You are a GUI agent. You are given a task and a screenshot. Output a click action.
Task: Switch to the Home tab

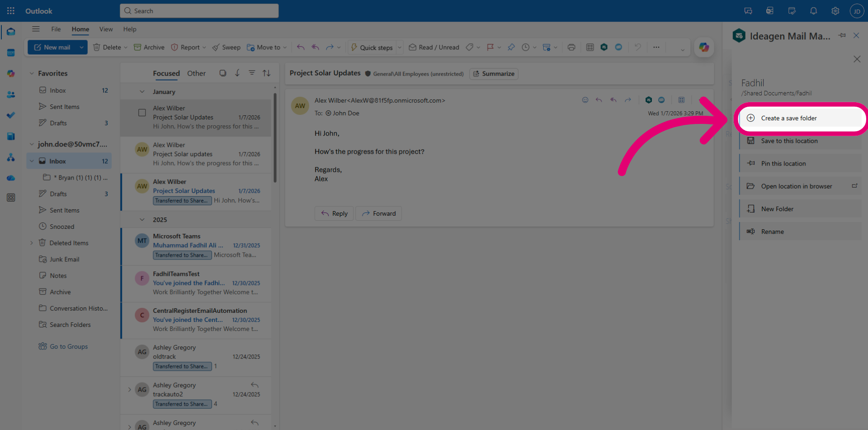pyautogui.click(x=80, y=29)
